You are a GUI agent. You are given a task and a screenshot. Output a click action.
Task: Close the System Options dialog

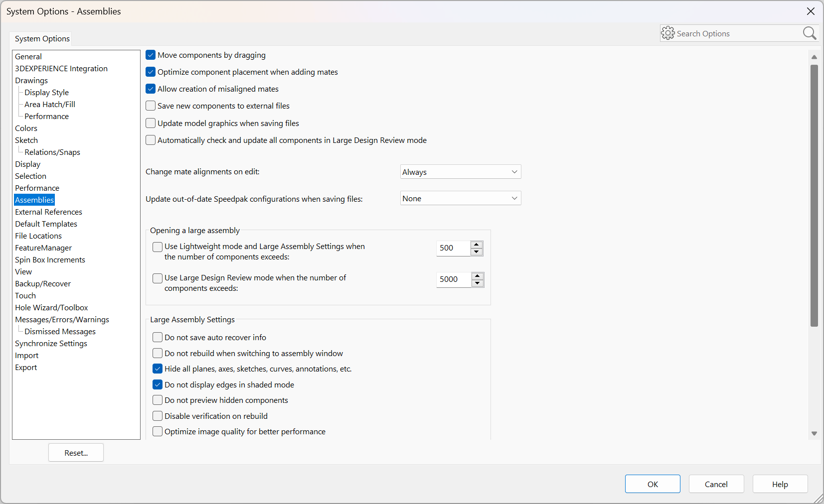click(x=811, y=11)
